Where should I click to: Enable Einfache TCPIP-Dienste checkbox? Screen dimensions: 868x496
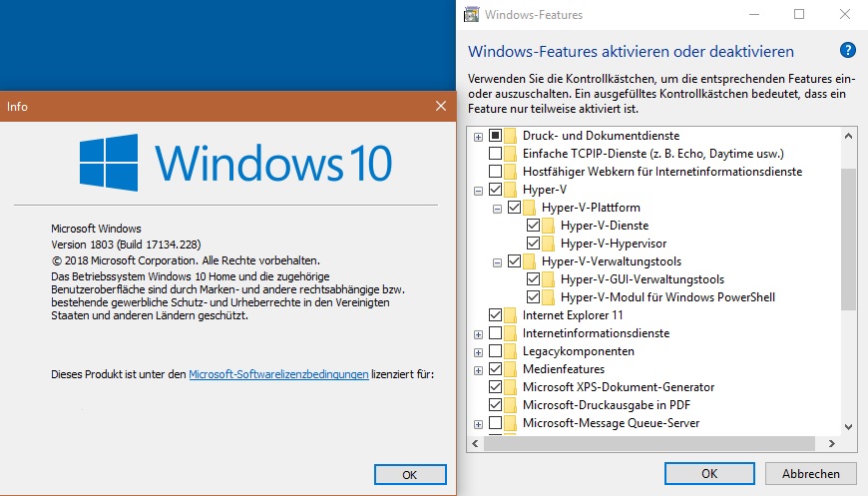(496, 154)
